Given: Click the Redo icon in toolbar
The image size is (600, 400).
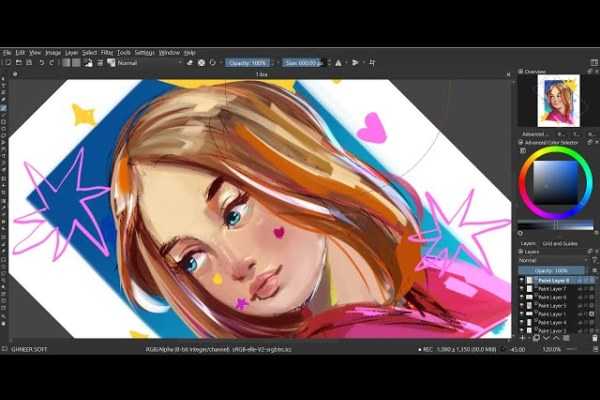Looking at the screenshot, I should pos(51,62).
